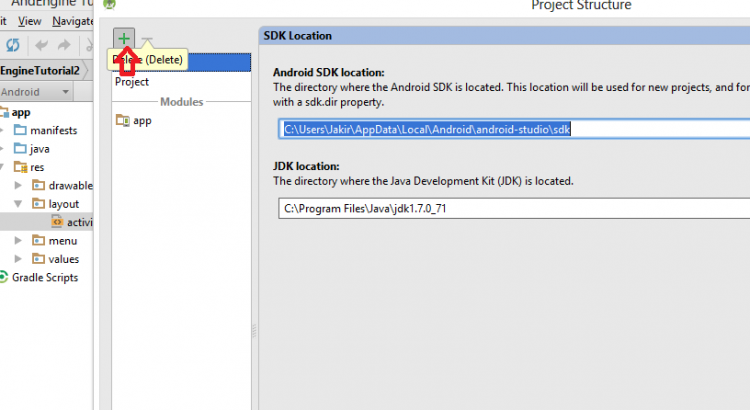Select the activity layout file icon
750x410 pixels.
57,222
